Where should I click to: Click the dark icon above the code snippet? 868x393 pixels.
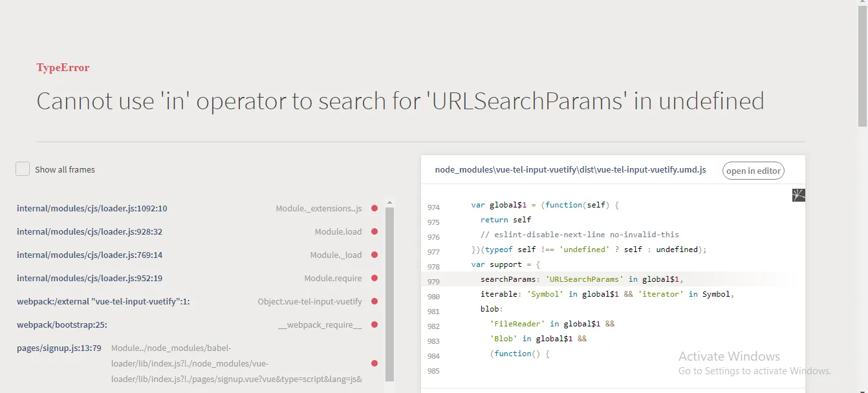[799, 195]
